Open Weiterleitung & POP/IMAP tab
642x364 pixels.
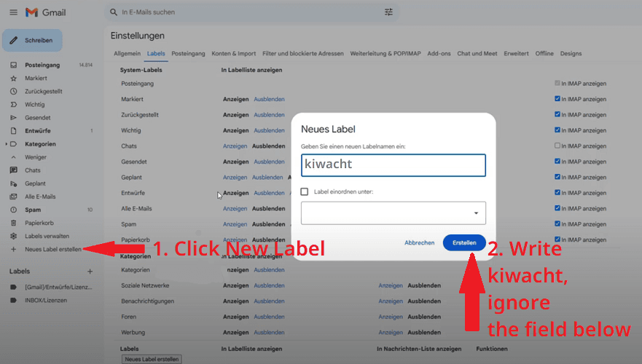tap(385, 54)
